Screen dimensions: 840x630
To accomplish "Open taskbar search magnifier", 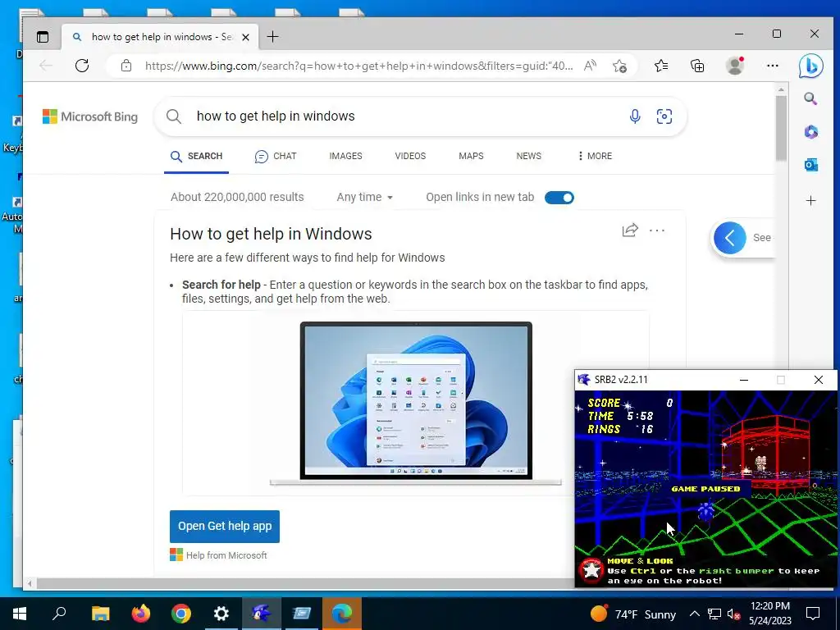I will click(59, 614).
